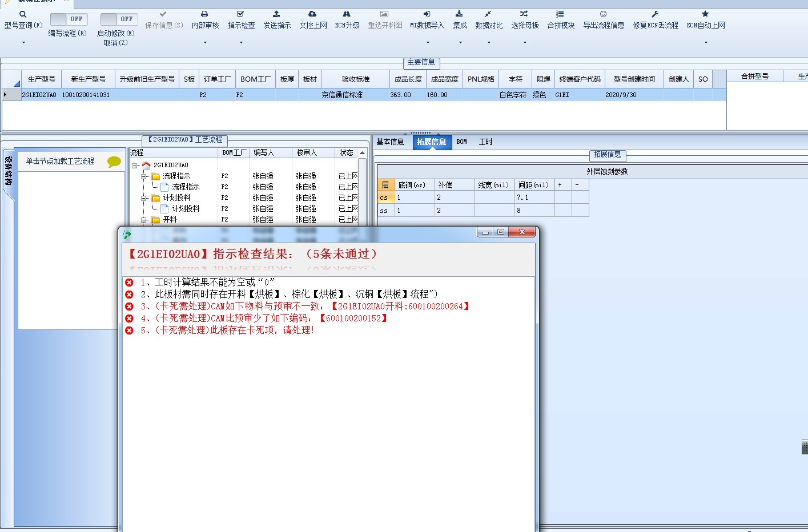This screenshot has height=532, width=808.
Task: Click 数据对比 compare icon
Action: pos(488,14)
